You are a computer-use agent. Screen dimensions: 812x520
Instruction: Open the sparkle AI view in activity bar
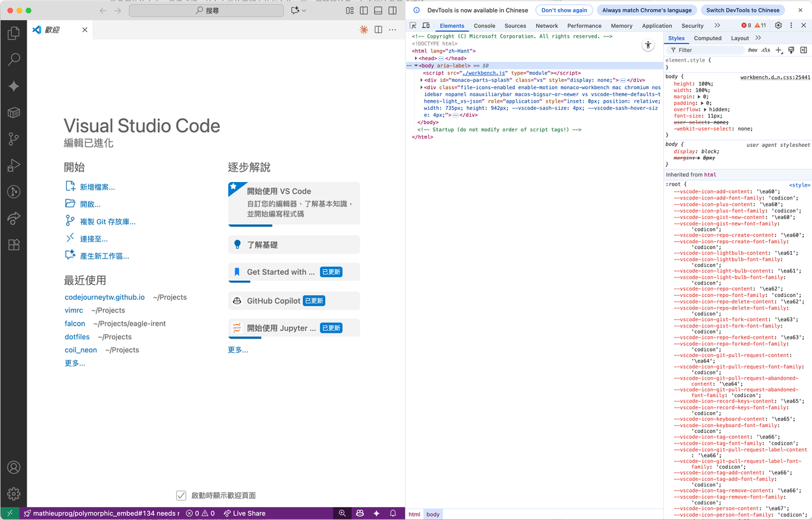[13, 86]
